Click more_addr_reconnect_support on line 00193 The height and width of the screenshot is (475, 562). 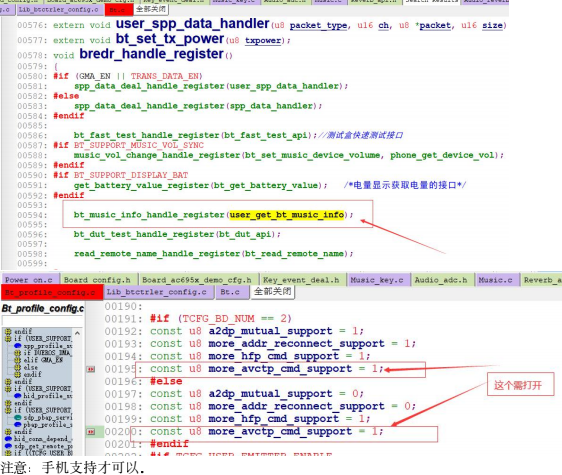(x=296, y=343)
